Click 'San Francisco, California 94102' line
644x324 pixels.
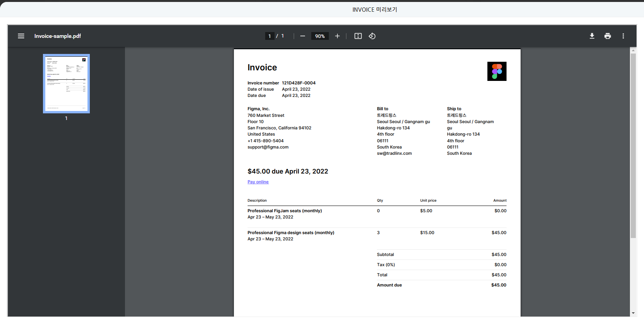point(279,128)
